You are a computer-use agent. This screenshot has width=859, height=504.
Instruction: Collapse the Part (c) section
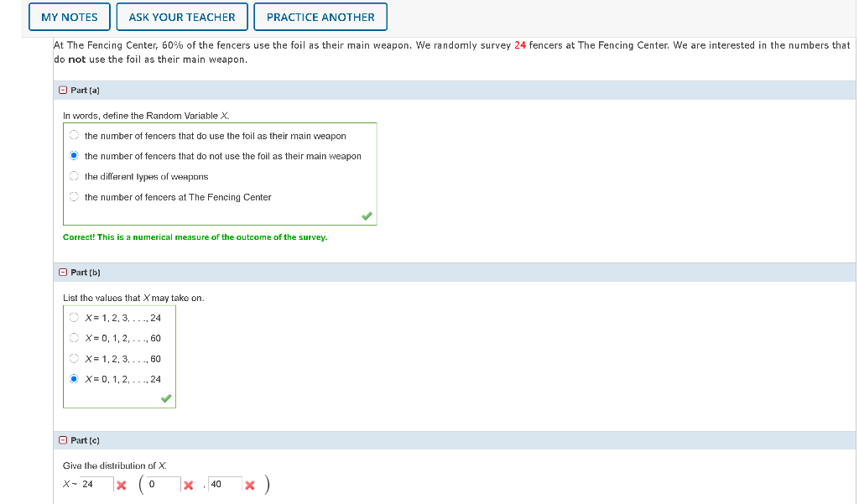[x=63, y=440]
